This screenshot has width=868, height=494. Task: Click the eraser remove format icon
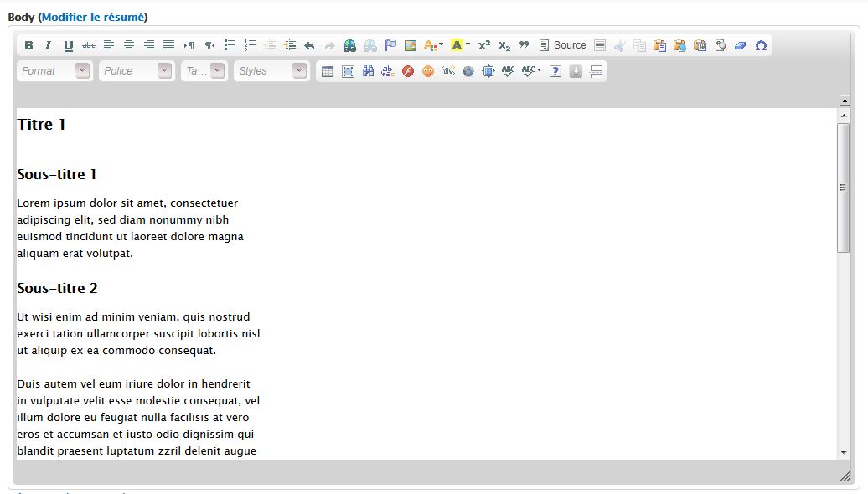[x=740, y=45]
